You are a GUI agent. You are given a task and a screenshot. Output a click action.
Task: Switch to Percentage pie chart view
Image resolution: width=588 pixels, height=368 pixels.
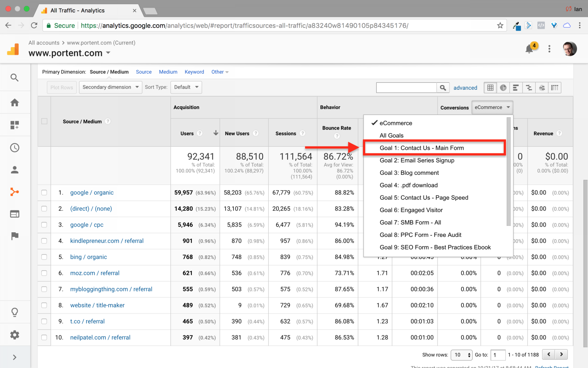click(503, 88)
